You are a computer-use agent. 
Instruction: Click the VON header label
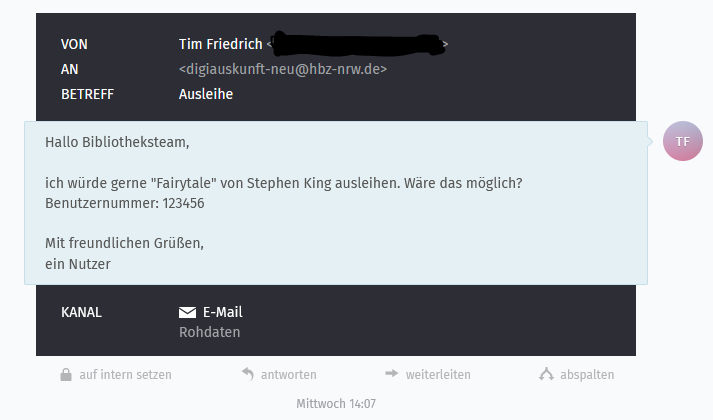[x=74, y=44]
